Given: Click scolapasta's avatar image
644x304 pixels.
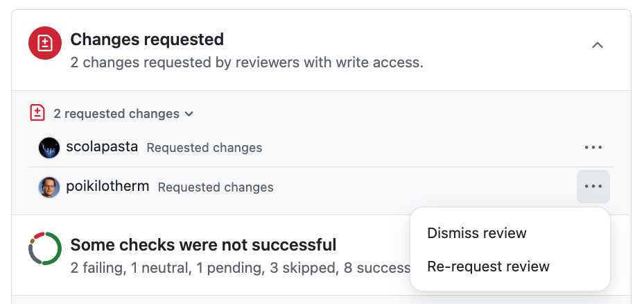Looking at the screenshot, I should point(49,147).
